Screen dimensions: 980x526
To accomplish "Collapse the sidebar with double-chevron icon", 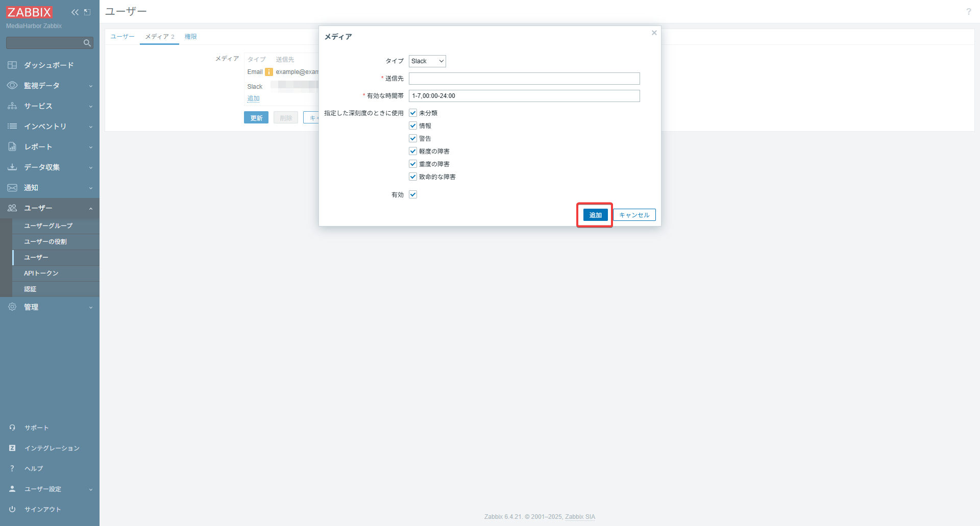I will [x=75, y=12].
